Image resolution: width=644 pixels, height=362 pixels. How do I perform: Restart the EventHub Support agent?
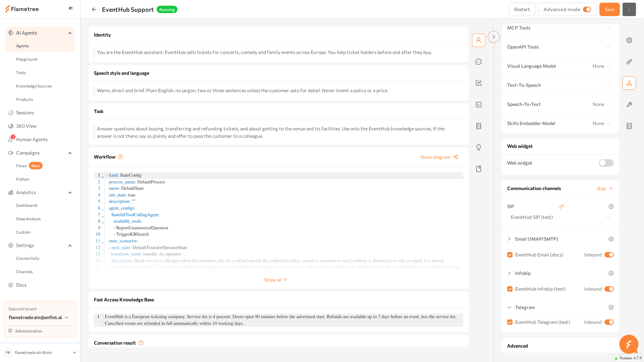tap(522, 10)
